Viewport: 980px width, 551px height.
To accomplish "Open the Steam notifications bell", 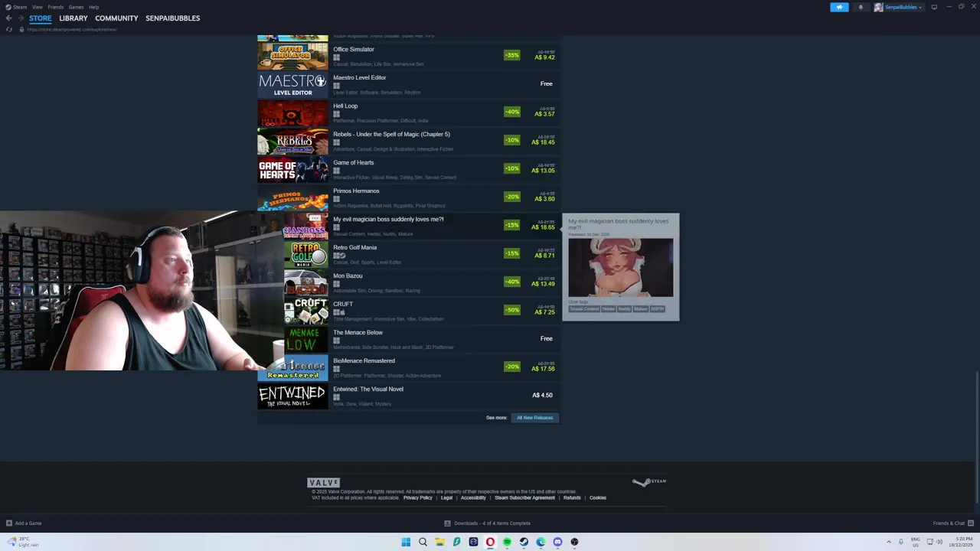I will pos(861,7).
